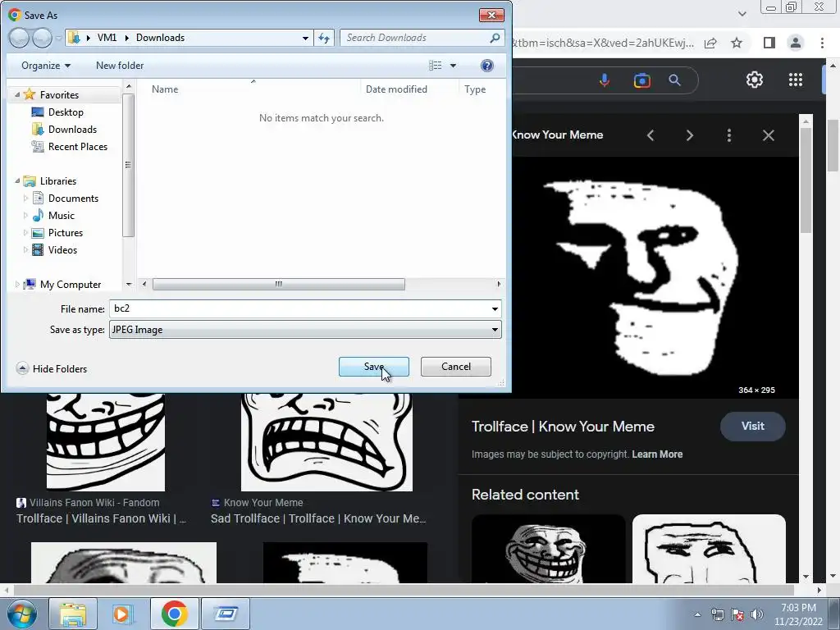Click the blue Help icon
840x630 pixels.
click(487, 66)
